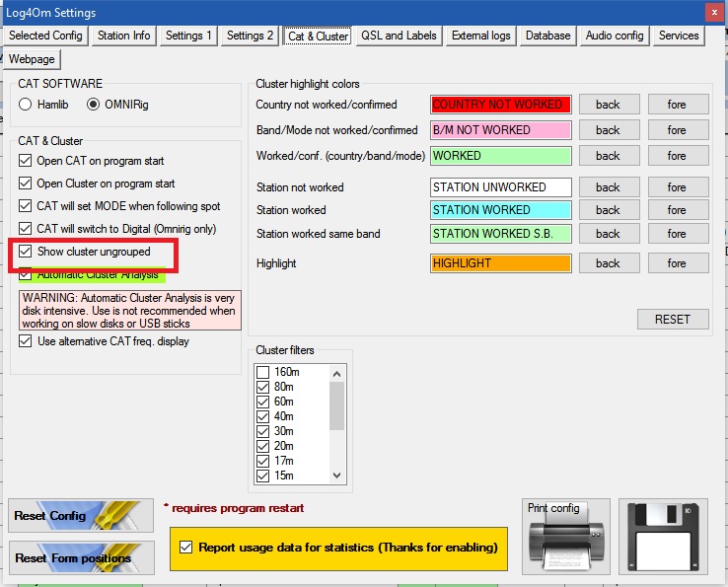
Task: Switch to Settings 2 tab
Action: click(250, 36)
